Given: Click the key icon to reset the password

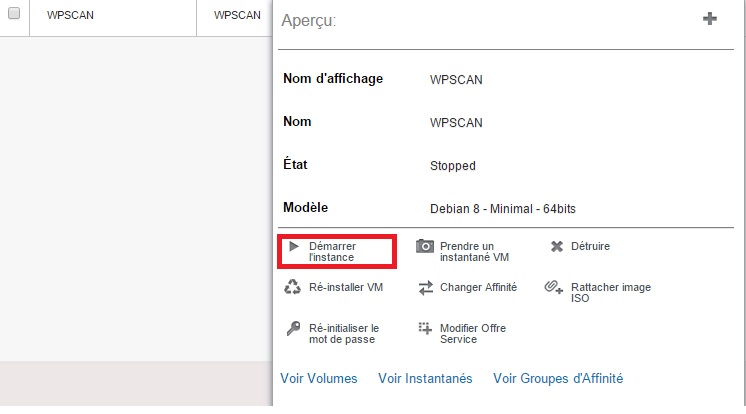Looking at the screenshot, I should [x=293, y=328].
